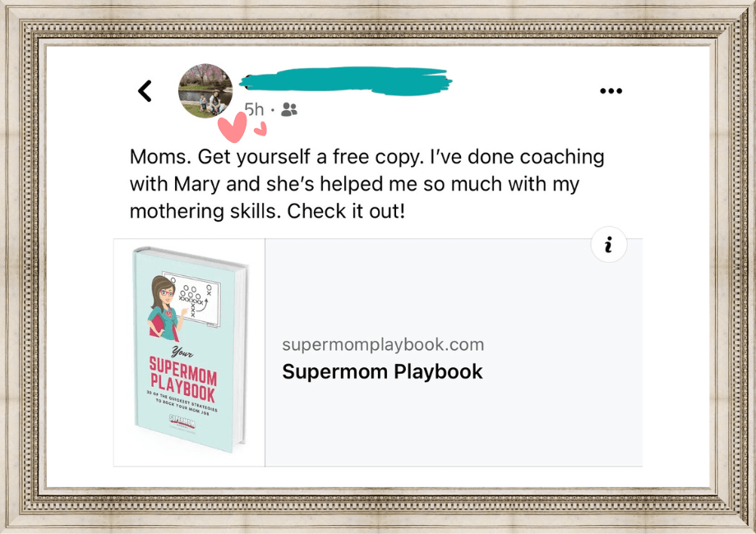Click the info icon on the link preview
The image size is (756, 534).
pyautogui.click(x=609, y=244)
